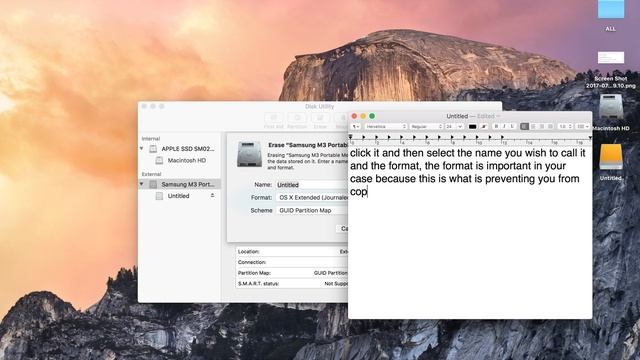The image size is (640, 360).
Task: Select align right in TextEdit toolbar
Action: (x=542, y=127)
